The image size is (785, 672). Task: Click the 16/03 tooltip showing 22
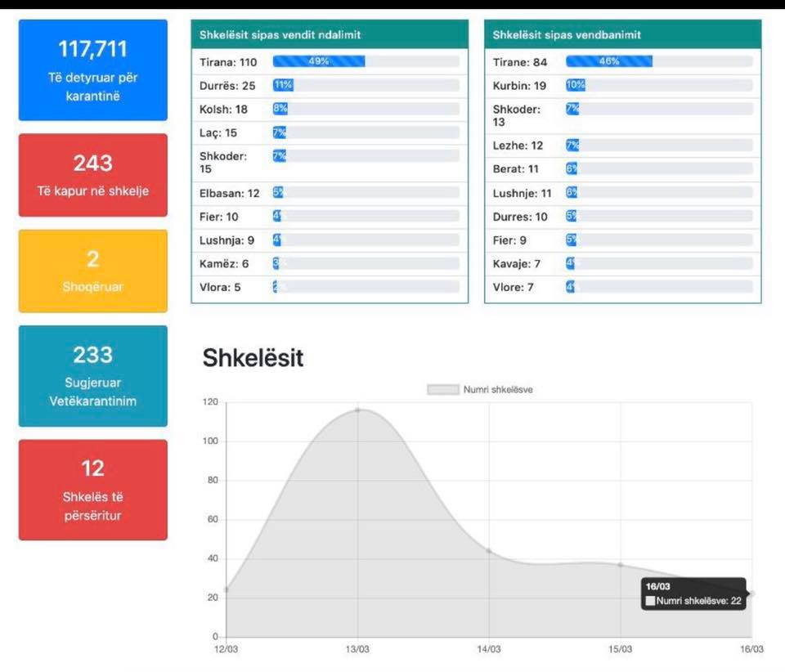(x=693, y=594)
